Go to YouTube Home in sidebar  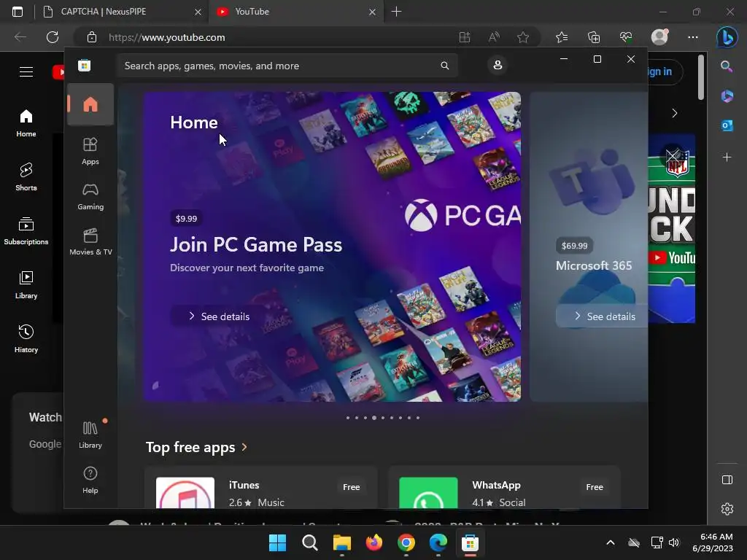tap(26, 122)
